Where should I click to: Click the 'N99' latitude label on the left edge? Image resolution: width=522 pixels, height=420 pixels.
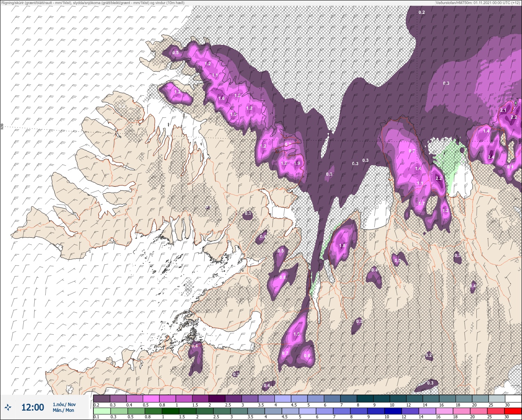coord(2,127)
